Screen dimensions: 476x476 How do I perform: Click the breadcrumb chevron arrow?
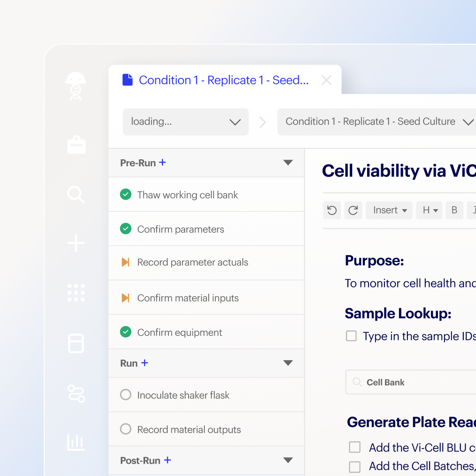pos(263,122)
